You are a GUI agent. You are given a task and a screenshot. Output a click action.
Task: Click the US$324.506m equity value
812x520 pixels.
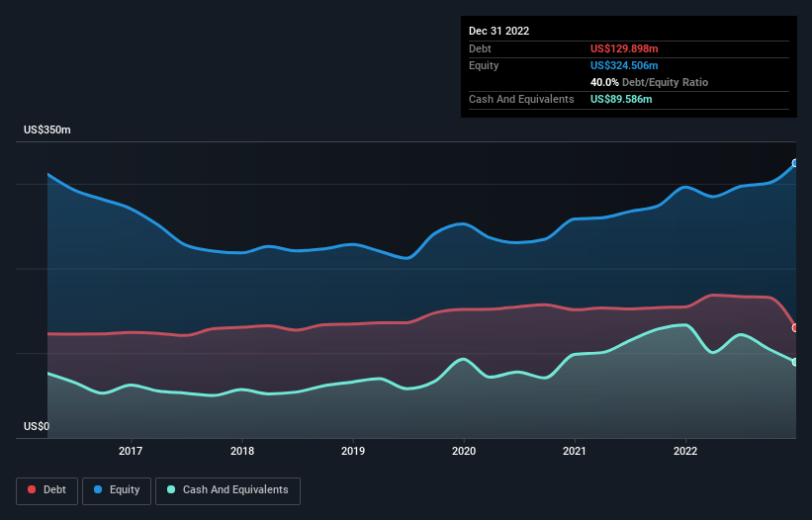(x=624, y=65)
